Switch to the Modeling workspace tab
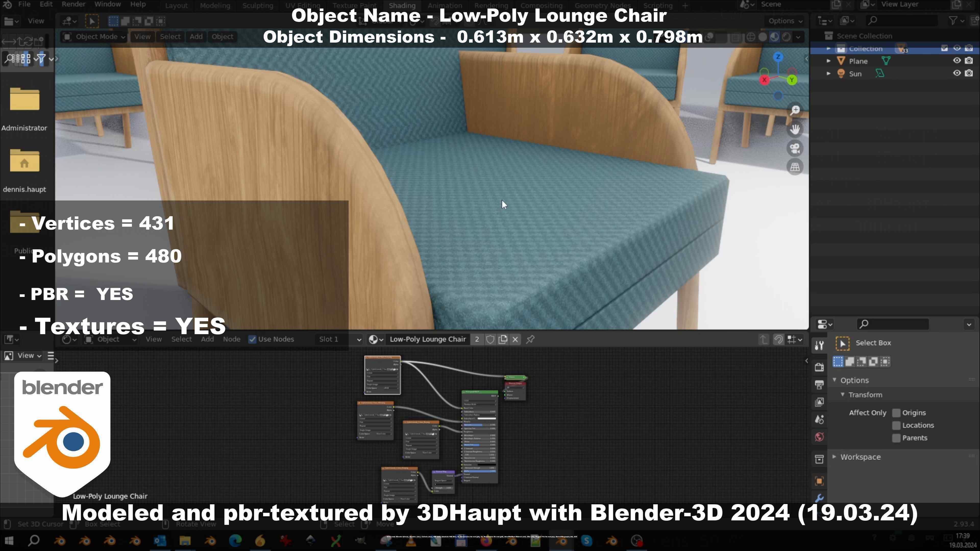Viewport: 980px width, 551px height. coord(215,6)
